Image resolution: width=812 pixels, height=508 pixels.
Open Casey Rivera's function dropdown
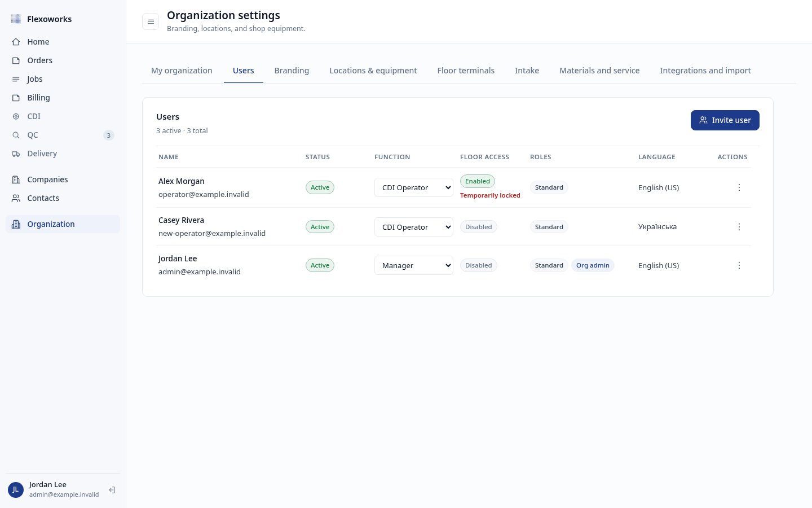pyautogui.click(x=414, y=227)
